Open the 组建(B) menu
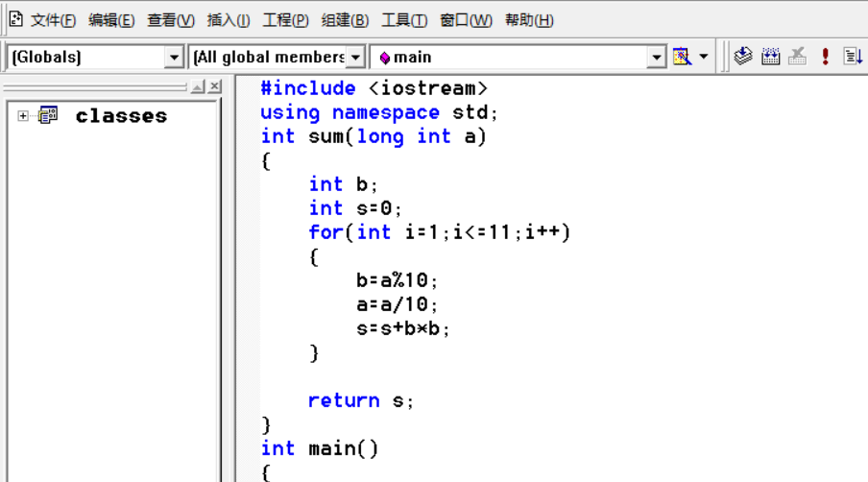Screen dimensions: 868x482 click(345, 20)
